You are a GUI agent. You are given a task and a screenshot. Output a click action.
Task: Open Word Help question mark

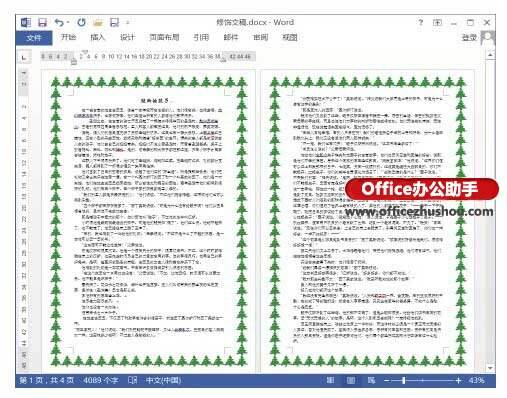[421, 23]
